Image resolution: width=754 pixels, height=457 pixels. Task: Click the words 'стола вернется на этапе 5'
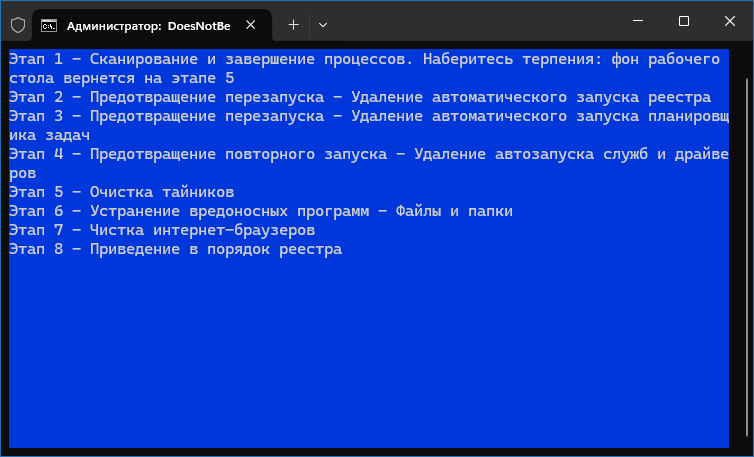point(121,78)
